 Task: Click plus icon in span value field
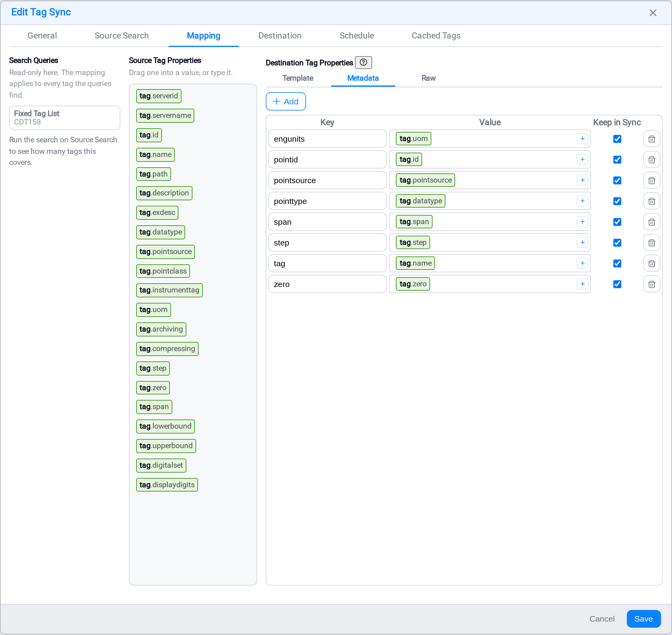pos(582,222)
